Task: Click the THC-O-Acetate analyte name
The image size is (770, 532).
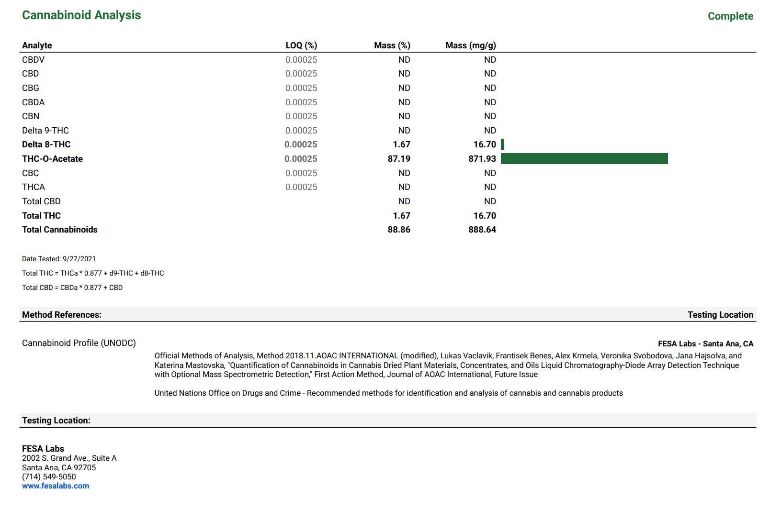Action: point(52,159)
